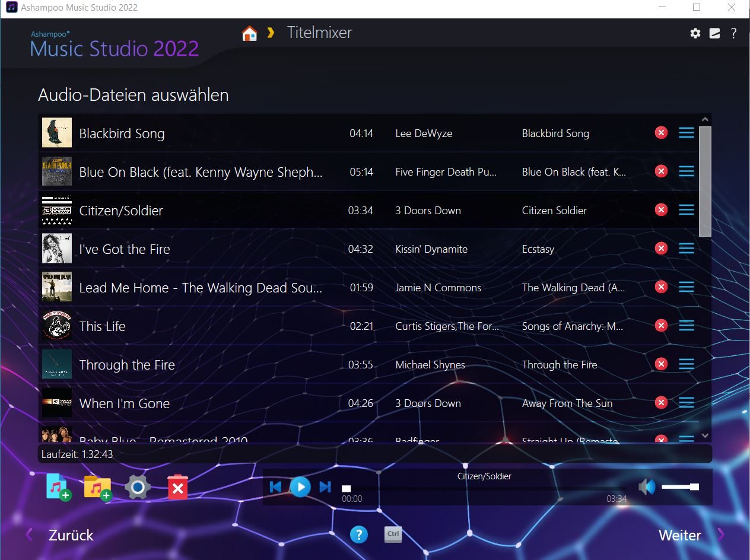Click artist Kissin' Dynamite
This screenshot has height=560, width=750.
click(431, 249)
